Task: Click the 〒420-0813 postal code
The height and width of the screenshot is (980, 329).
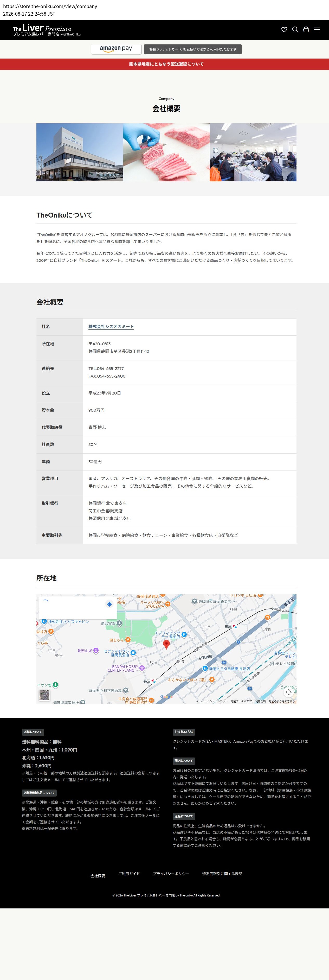Action: [x=100, y=343]
